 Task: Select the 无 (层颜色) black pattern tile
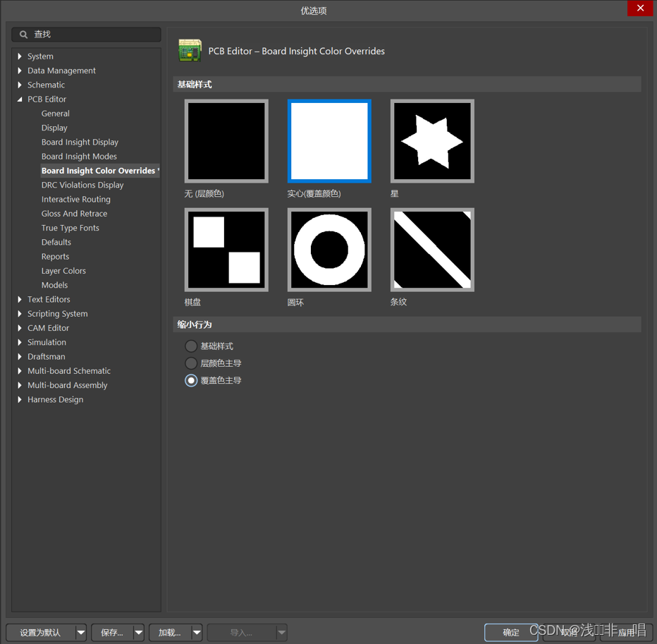coord(226,141)
